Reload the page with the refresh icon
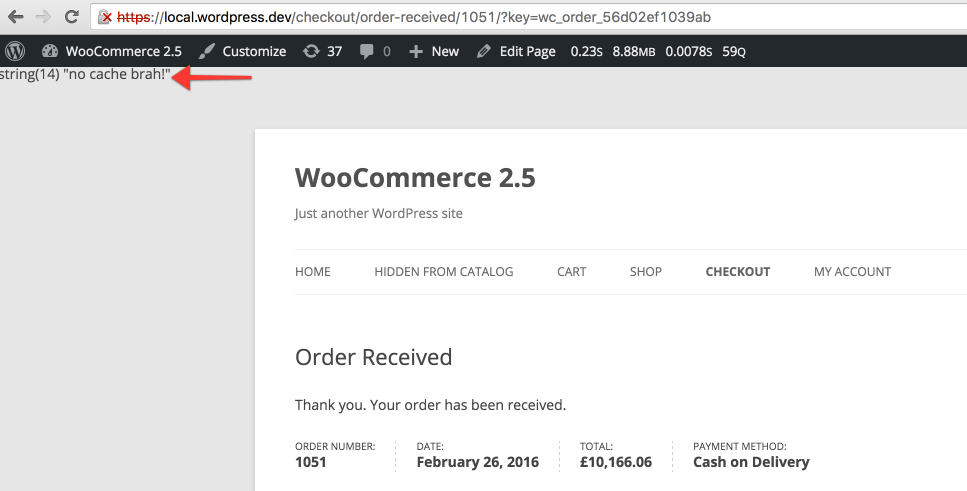Screen dimensions: 967x491 72,17
